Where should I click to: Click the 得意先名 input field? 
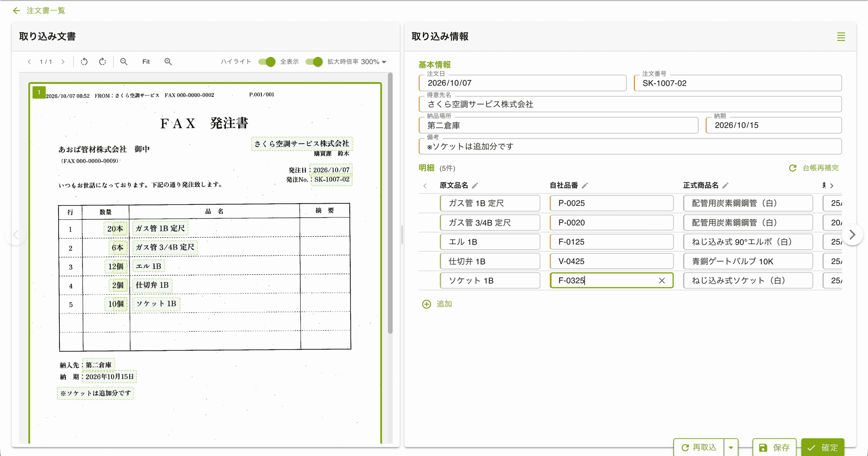(x=630, y=104)
